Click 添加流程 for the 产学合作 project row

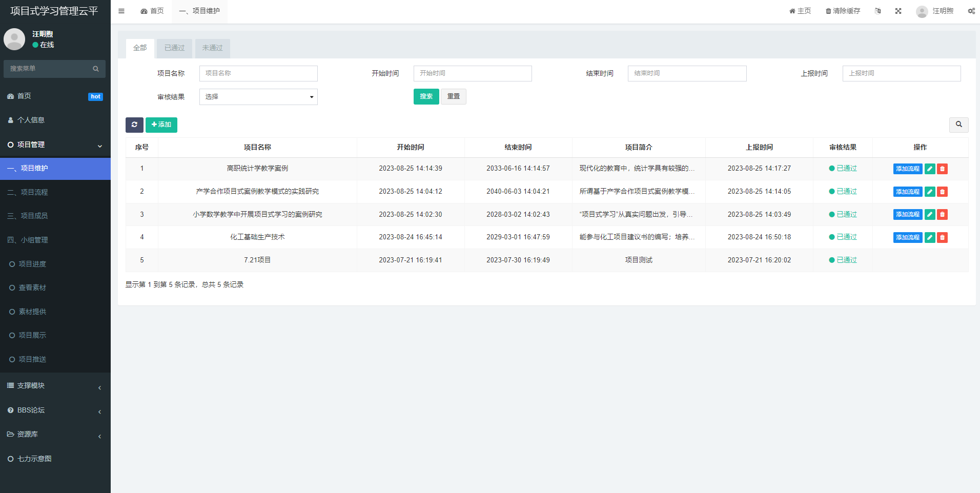pyautogui.click(x=907, y=192)
